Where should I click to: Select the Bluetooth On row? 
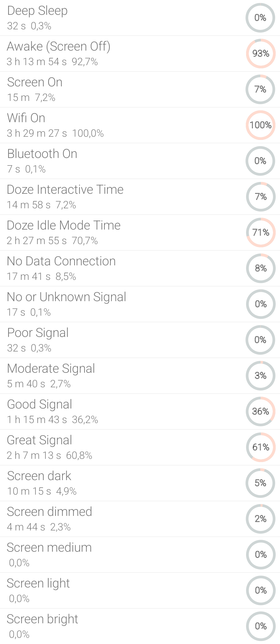[x=140, y=161]
